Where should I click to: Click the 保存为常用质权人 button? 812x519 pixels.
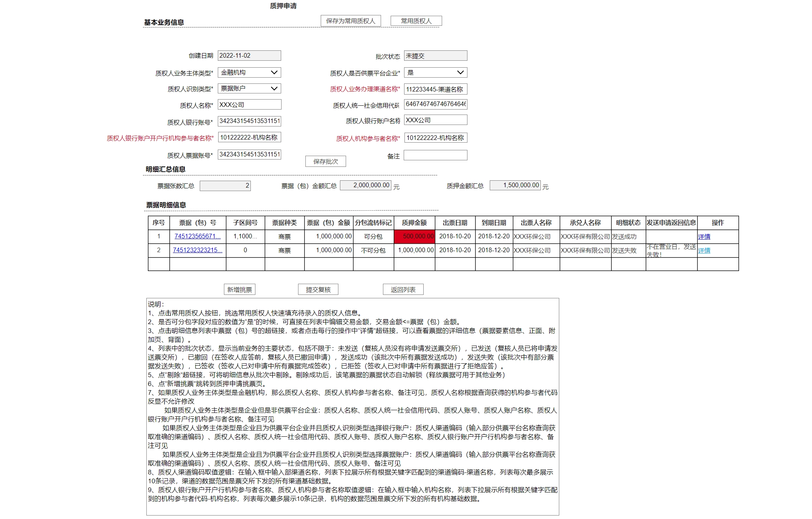click(351, 21)
